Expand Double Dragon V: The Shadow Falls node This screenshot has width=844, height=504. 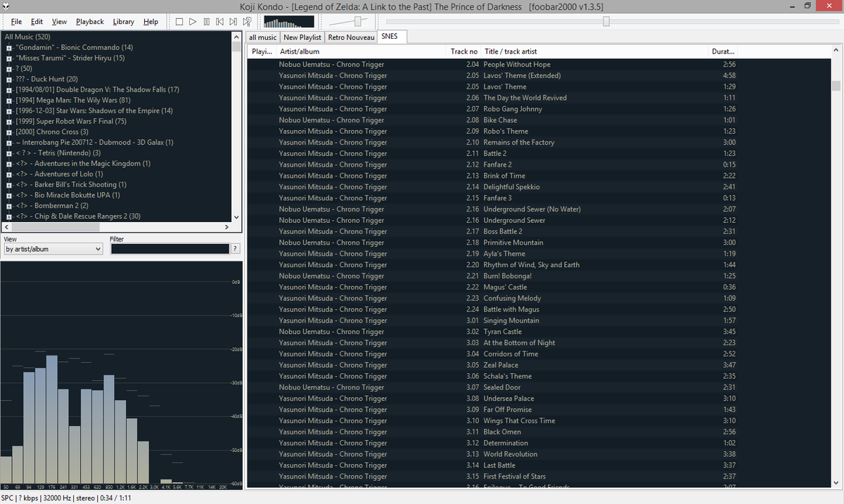coord(8,89)
